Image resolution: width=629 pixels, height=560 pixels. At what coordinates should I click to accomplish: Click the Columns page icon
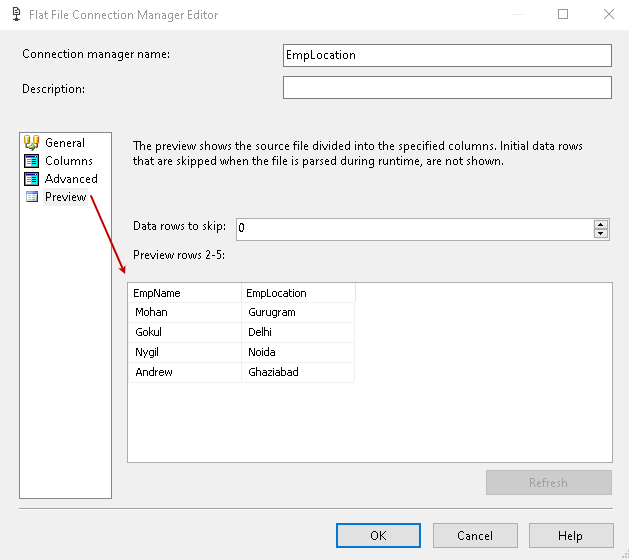(x=31, y=161)
